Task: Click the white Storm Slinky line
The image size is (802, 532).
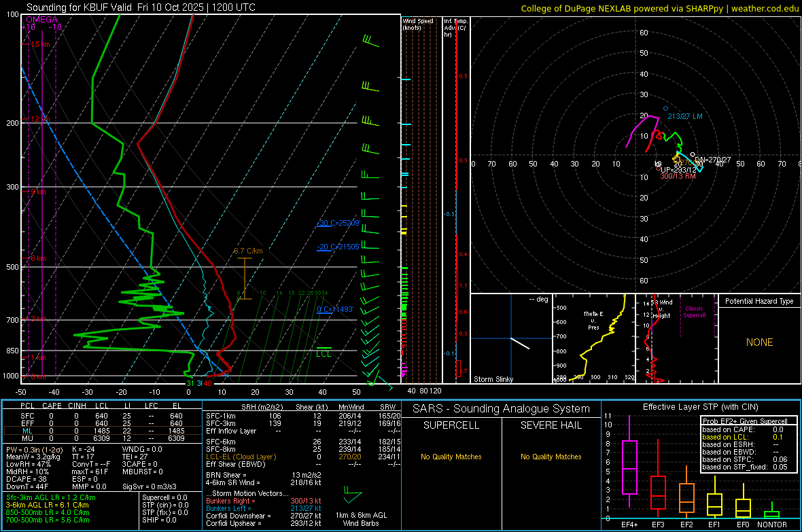Action: click(x=520, y=343)
